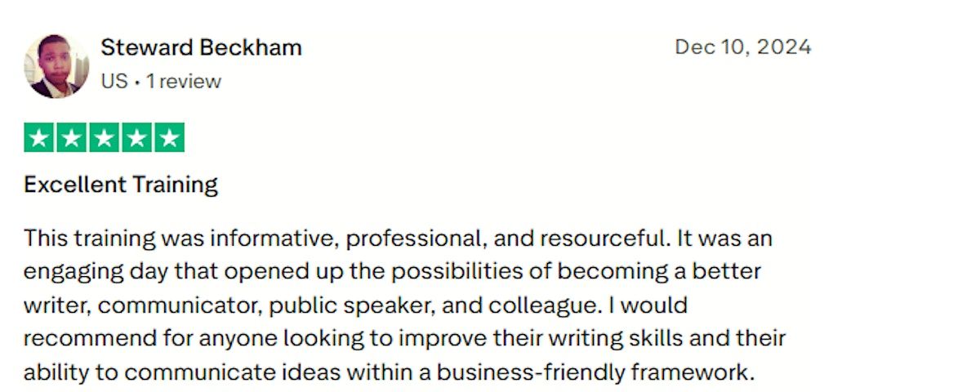
Task: Click the second green rating star
Action: [x=72, y=138]
